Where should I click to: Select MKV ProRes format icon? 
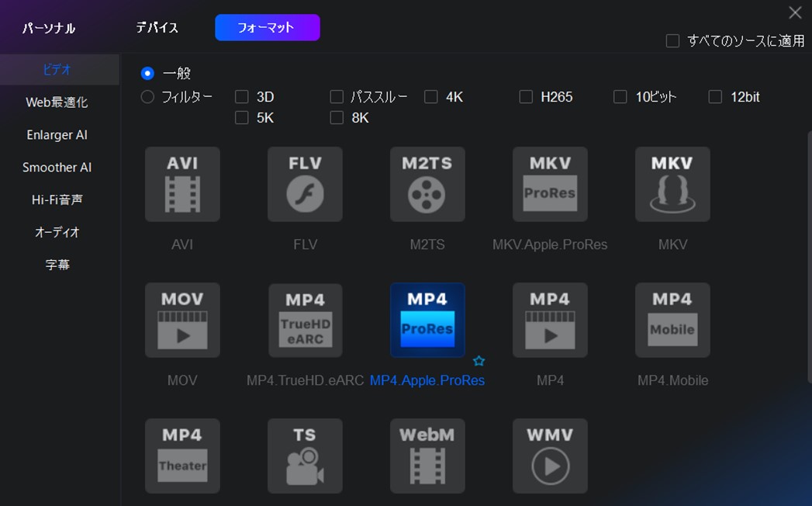click(x=550, y=184)
